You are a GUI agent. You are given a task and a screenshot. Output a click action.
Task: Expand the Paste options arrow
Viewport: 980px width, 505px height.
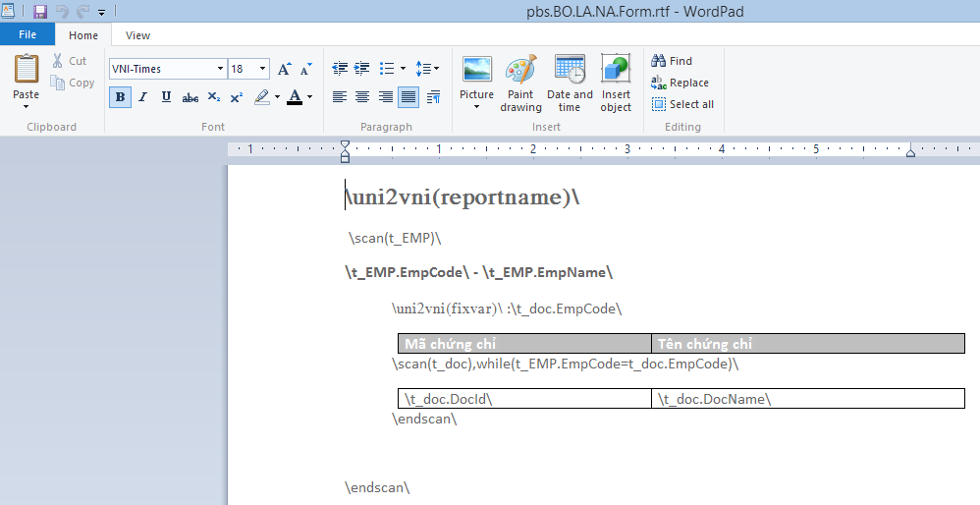tap(27, 106)
